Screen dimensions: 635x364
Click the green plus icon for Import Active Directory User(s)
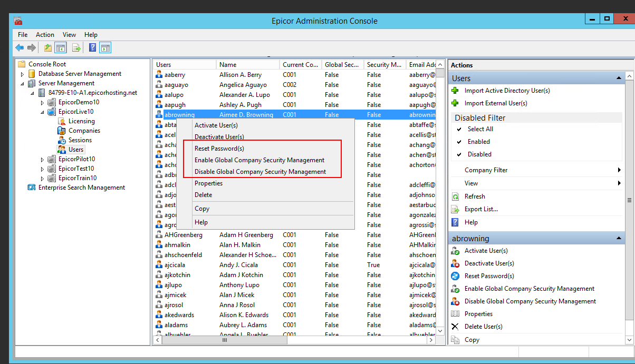point(455,91)
